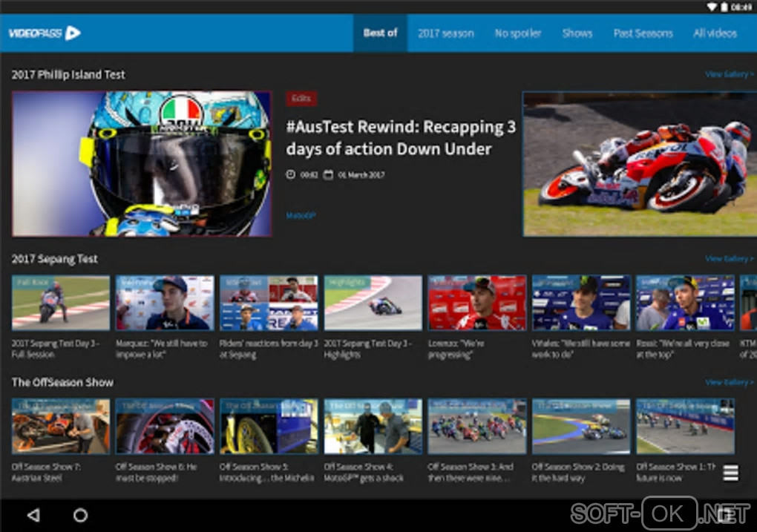Screen dimensions: 757x532
Task: Open the hamburger menu floating button
Action: (730, 473)
